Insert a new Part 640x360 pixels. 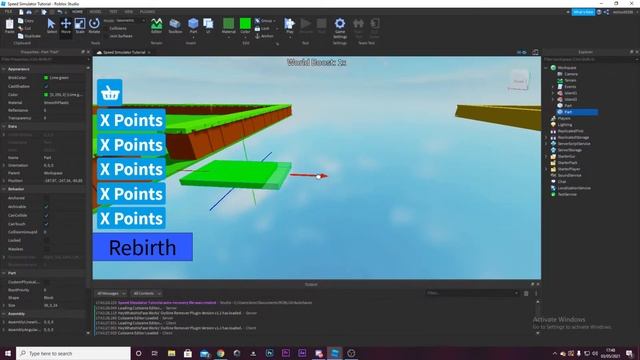193,26
